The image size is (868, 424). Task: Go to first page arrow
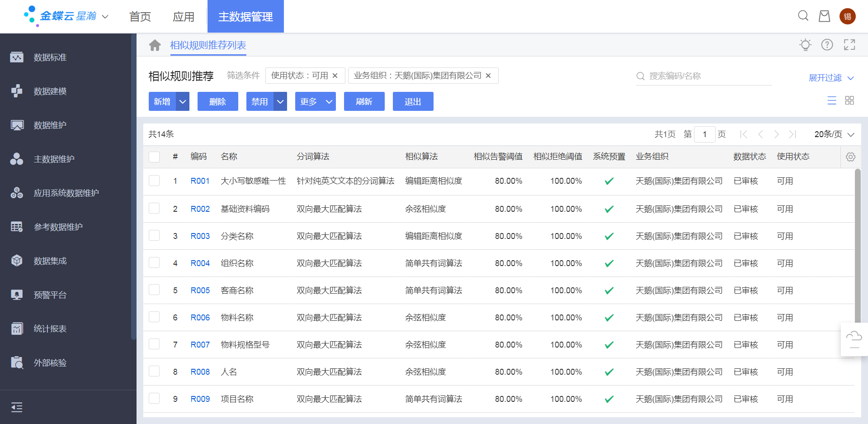click(x=744, y=134)
